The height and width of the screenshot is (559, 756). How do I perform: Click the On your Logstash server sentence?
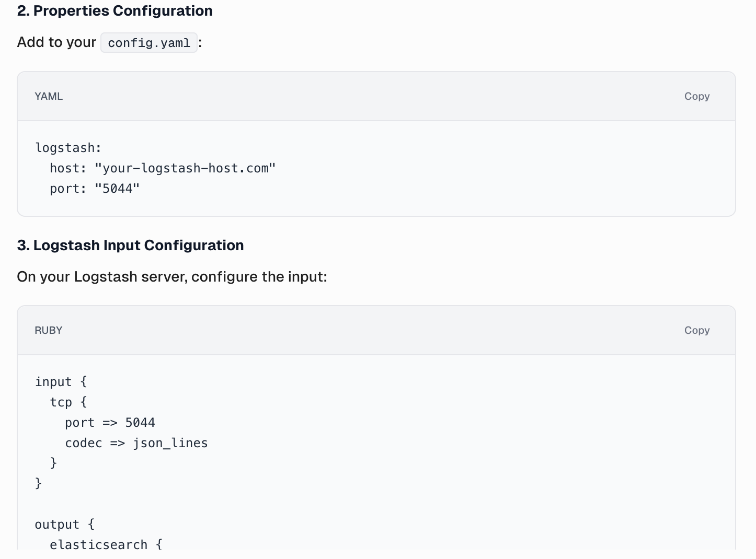(x=171, y=276)
